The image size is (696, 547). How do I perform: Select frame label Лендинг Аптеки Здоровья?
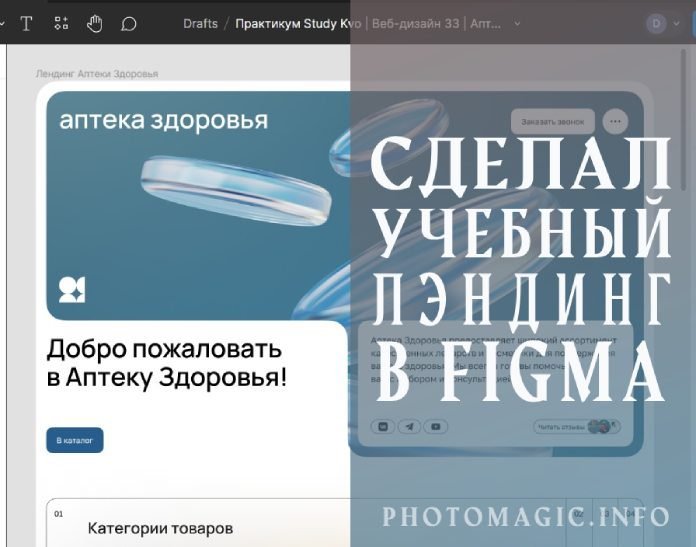(x=97, y=74)
